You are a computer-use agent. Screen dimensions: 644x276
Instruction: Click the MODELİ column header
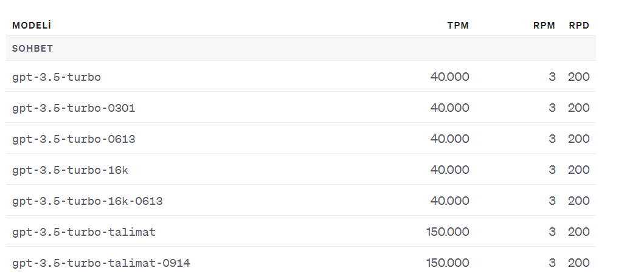[x=32, y=26]
